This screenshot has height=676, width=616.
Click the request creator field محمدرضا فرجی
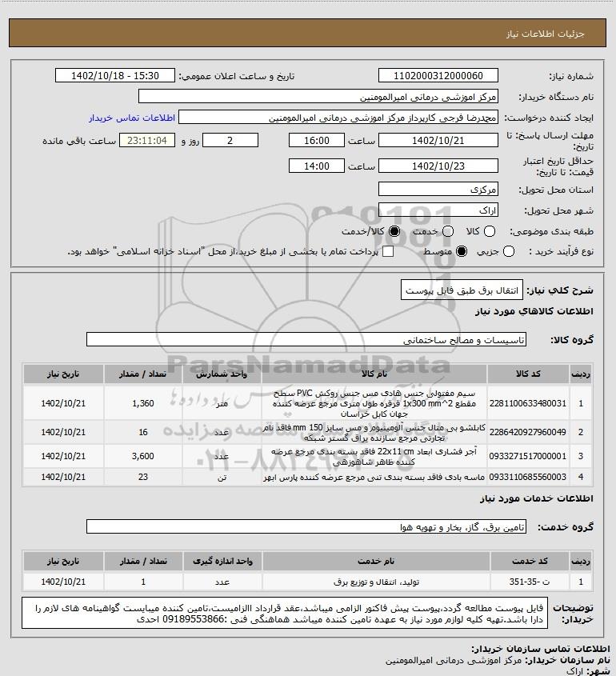click(338, 118)
